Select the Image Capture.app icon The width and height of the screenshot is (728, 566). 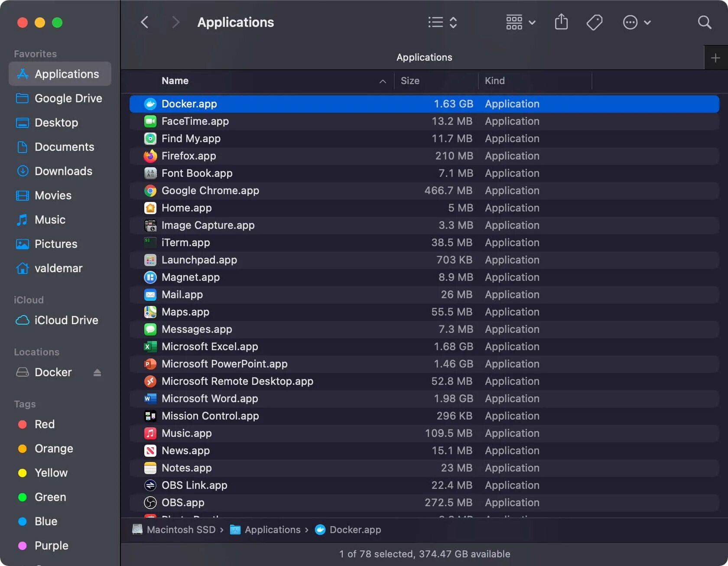coord(150,225)
